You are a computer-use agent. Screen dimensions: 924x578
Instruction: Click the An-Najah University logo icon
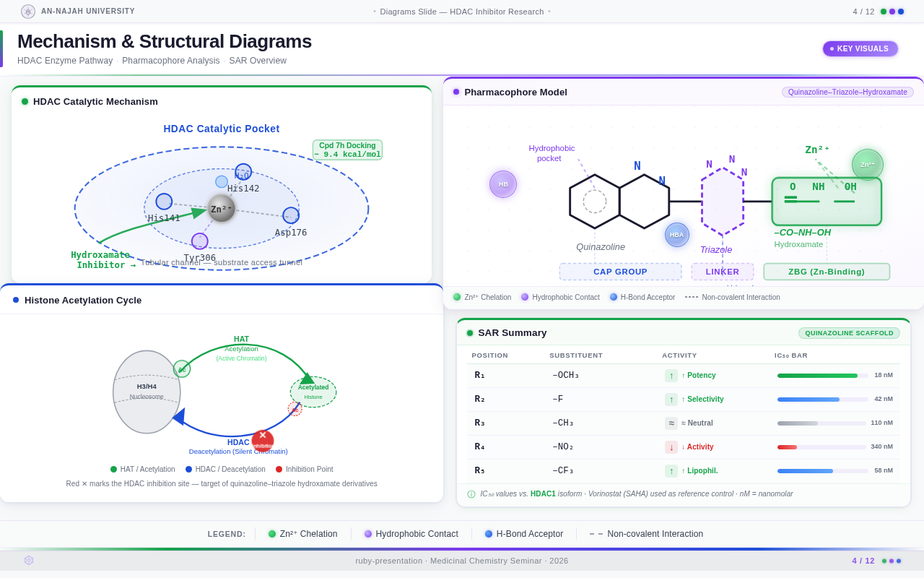(27, 12)
